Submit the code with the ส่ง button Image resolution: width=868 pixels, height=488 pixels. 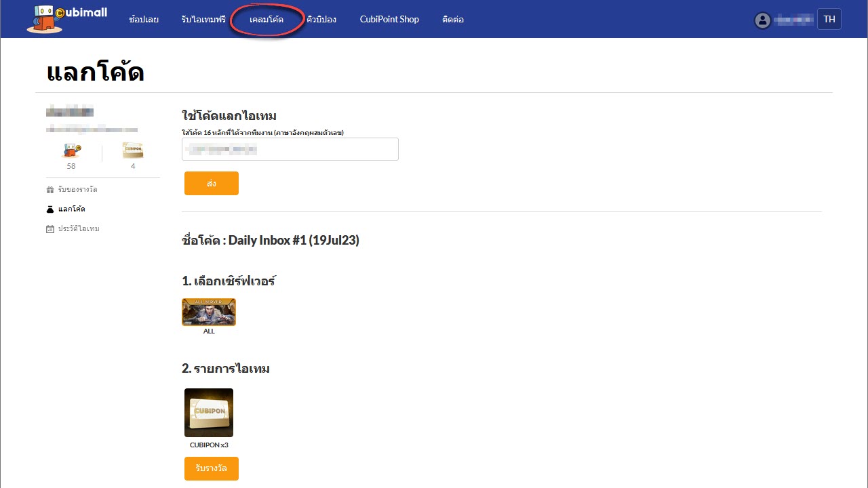click(x=212, y=183)
